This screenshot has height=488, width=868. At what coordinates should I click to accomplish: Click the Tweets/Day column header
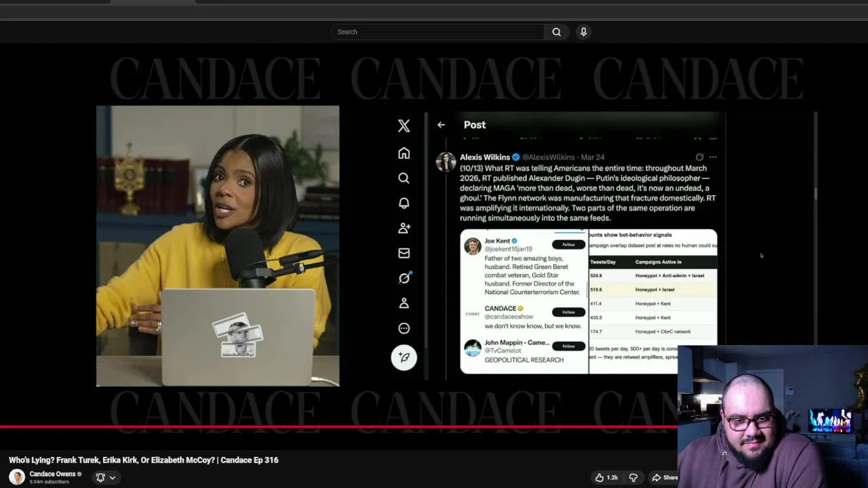tap(603, 262)
